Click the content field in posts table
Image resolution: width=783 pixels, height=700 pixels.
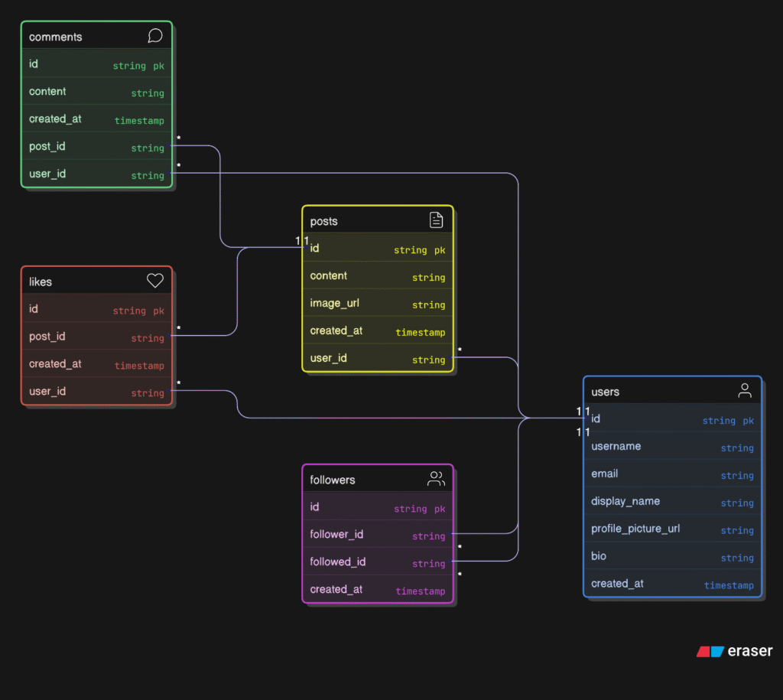click(x=378, y=275)
